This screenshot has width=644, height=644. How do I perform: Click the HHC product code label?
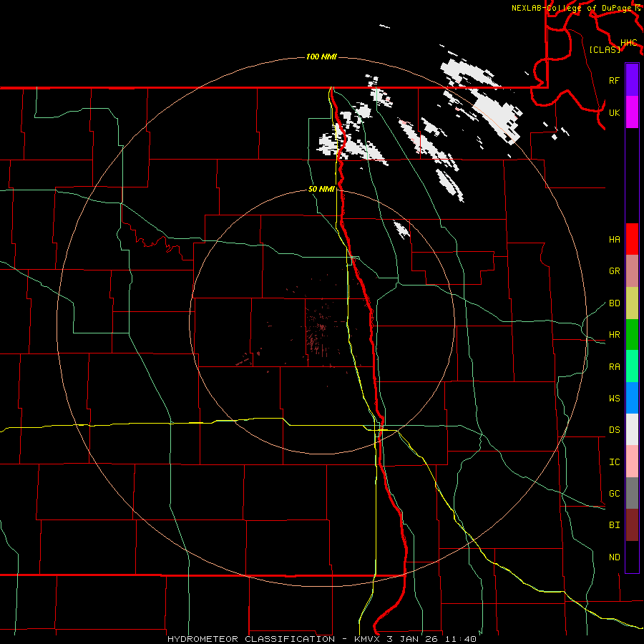629,43
